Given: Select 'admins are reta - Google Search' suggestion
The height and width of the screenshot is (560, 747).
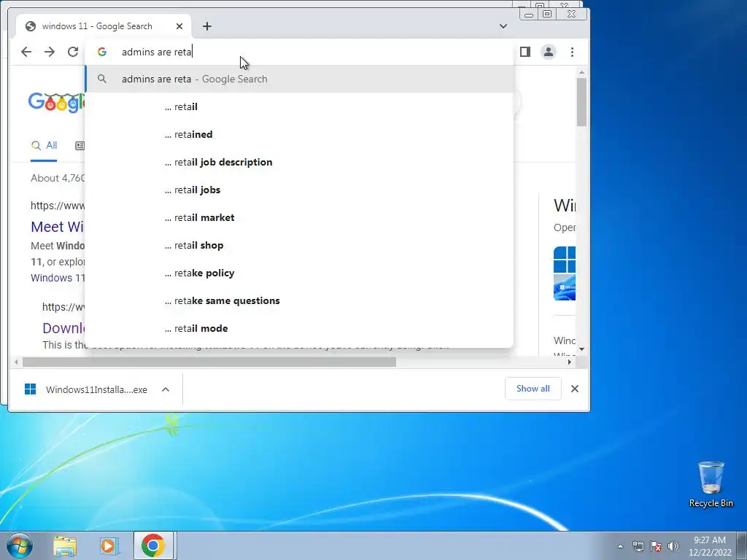Looking at the screenshot, I should tap(300, 79).
